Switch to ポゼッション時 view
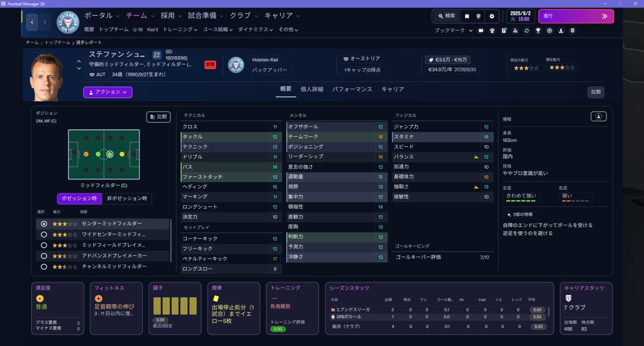 (x=79, y=198)
